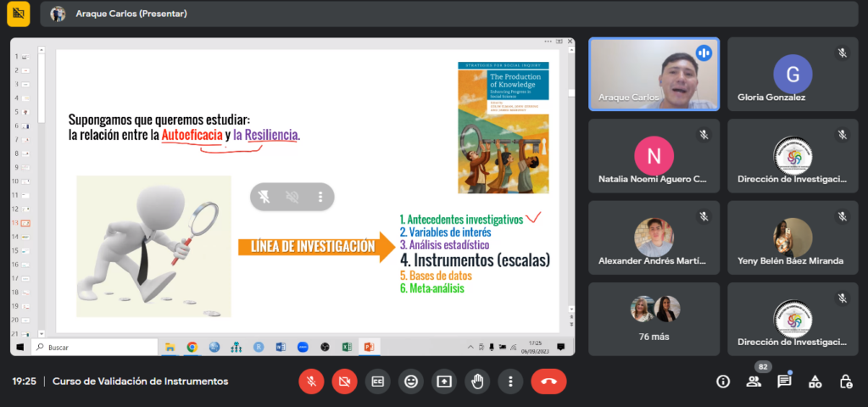
Task: Click the shared Windows Buscar search box
Action: click(93, 348)
